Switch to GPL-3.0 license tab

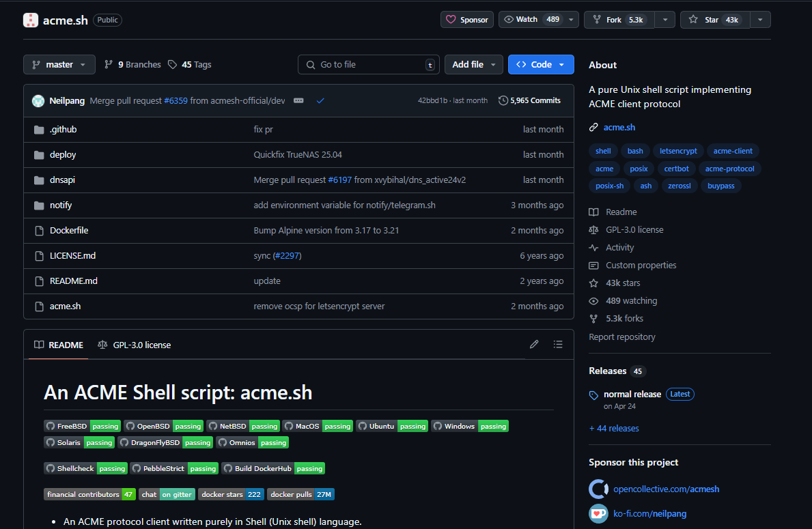tap(134, 345)
